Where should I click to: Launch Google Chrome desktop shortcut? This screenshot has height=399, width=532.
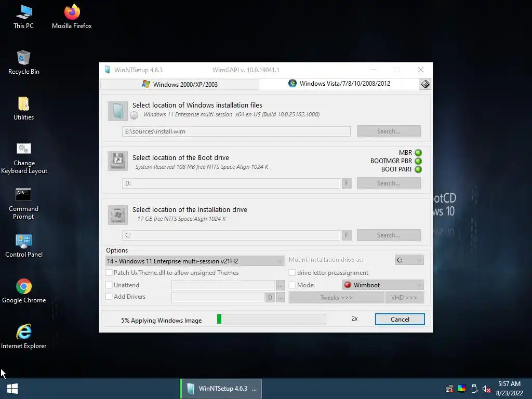click(x=24, y=291)
